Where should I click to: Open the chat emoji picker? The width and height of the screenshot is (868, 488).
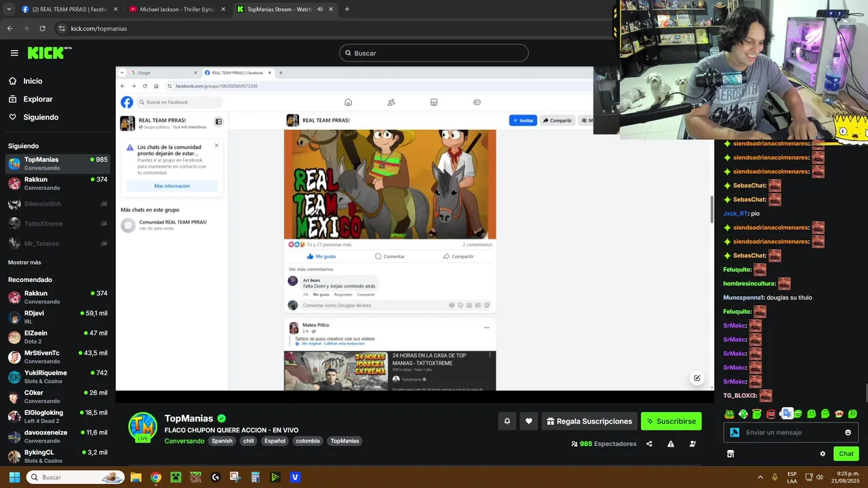848,432
